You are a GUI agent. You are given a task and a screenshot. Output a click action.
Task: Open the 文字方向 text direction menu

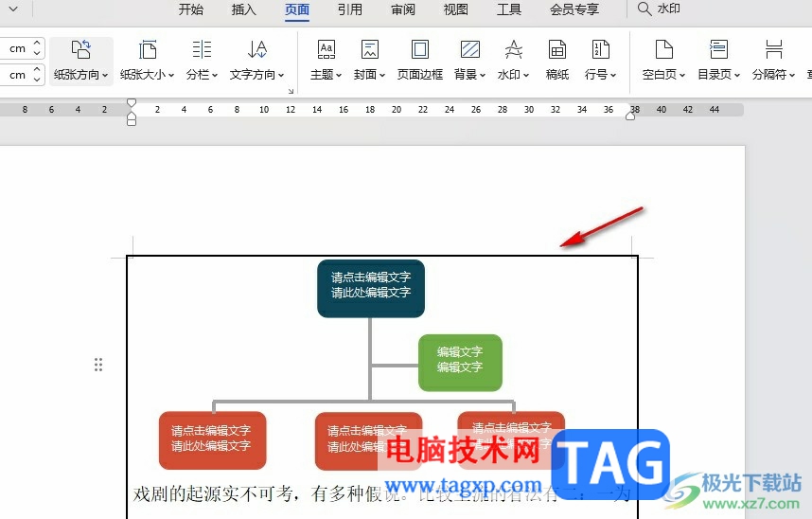point(256,61)
